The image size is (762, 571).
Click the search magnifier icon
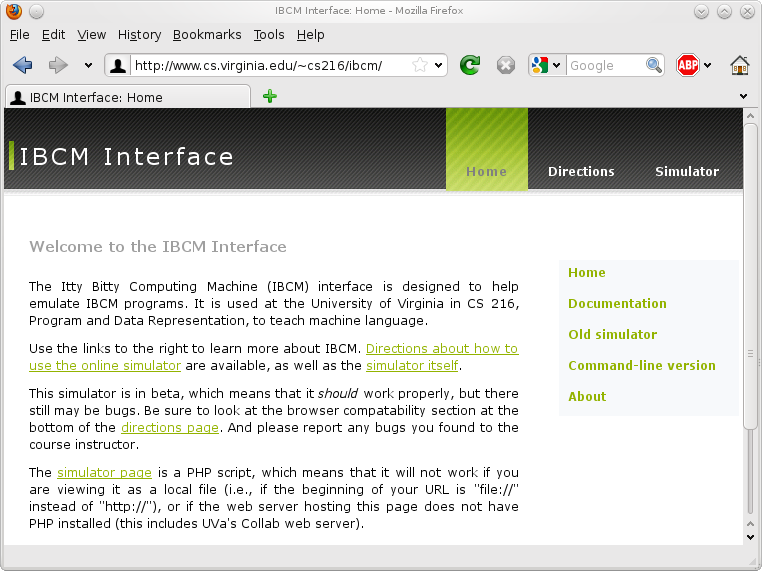point(654,65)
